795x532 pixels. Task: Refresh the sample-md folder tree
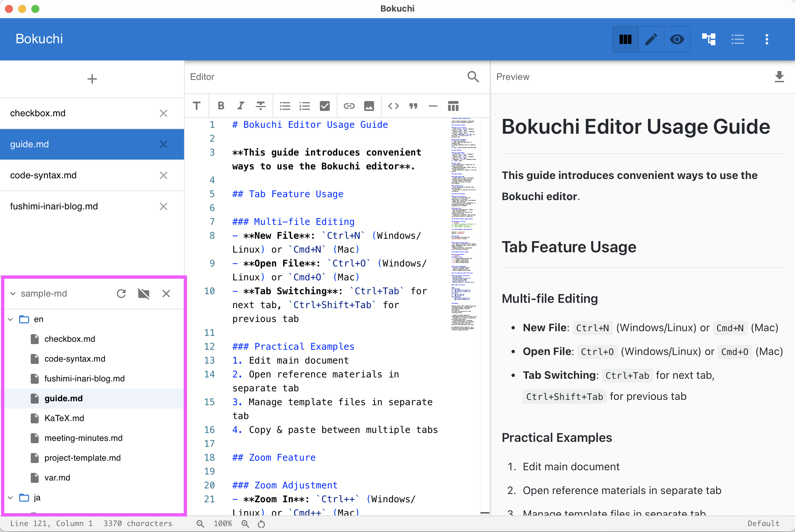click(122, 294)
